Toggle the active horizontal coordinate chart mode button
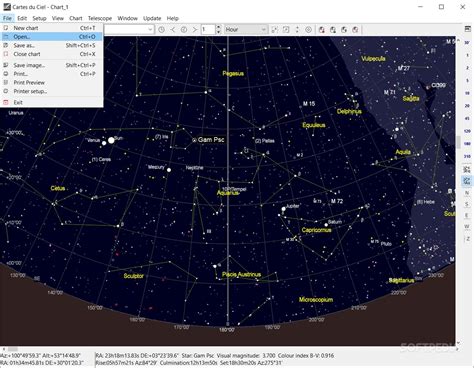Screen dimensions: 474x368 (x=467, y=181)
